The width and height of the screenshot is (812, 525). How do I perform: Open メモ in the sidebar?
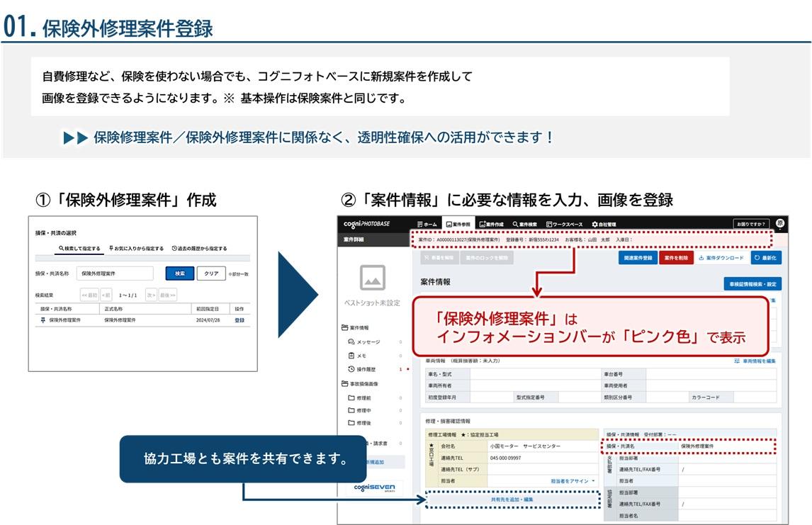(361, 356)
